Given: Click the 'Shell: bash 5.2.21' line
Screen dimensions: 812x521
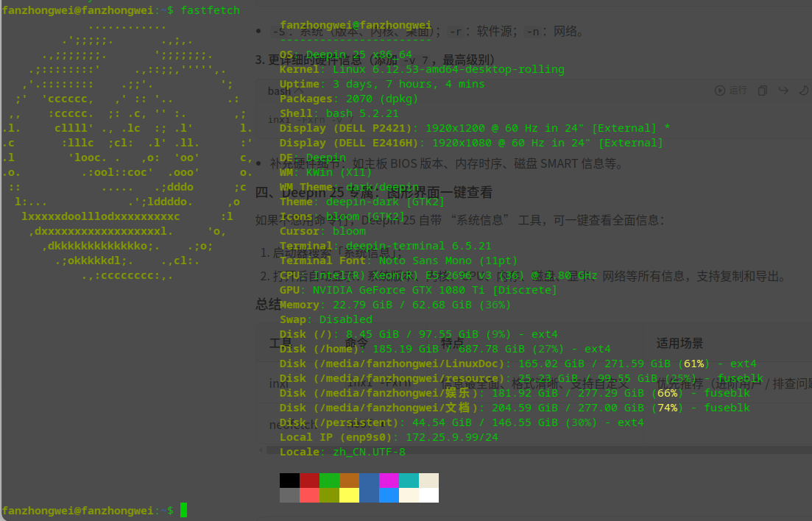Looking at the screenshot, I should (339, 113).
